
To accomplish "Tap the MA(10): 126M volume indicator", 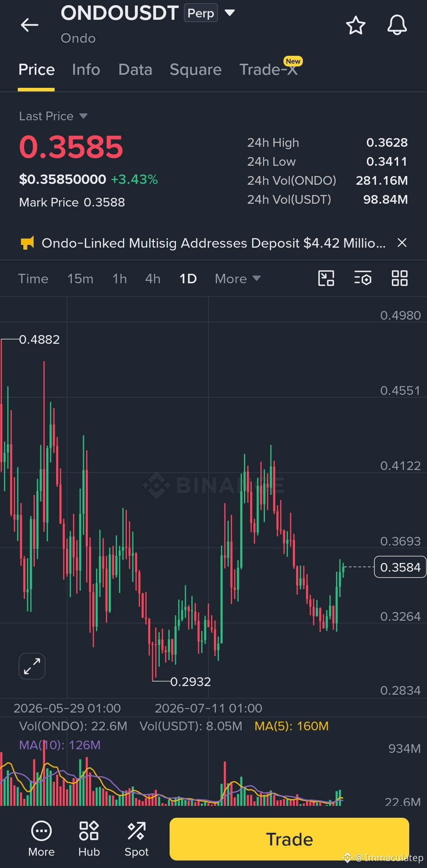I will [60, 745].
